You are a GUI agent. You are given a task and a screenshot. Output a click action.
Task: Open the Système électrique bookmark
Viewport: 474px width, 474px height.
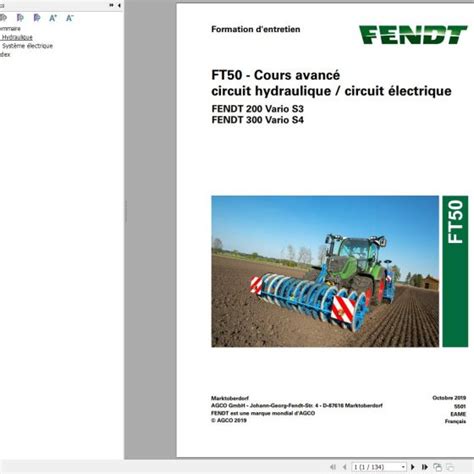pyautogui.click(x=27, y=46)
